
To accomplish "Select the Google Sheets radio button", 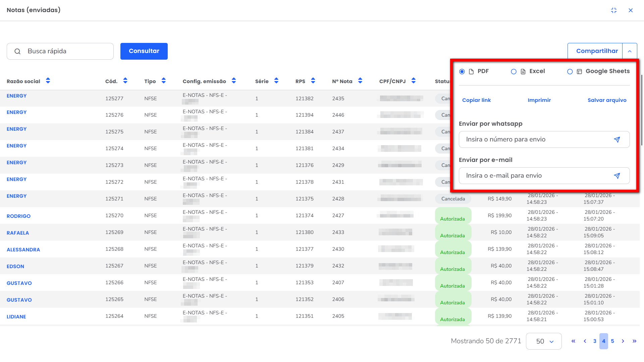I will [570, 71].
